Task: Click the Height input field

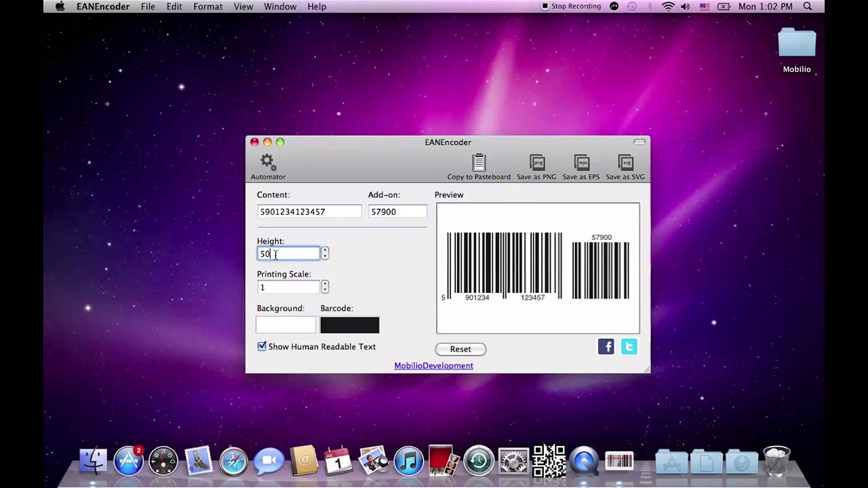Action: pyautogui.click(x=288, y=253)
